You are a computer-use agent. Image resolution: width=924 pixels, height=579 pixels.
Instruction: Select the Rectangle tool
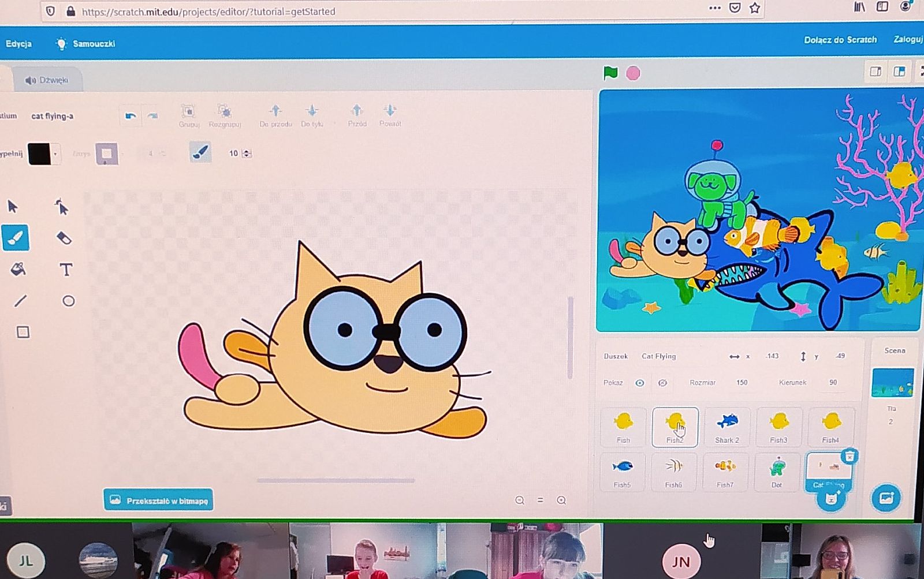(23, 332)
